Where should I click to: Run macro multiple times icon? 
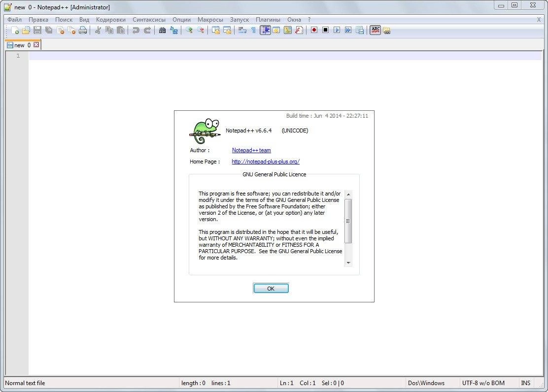[348, 30]
